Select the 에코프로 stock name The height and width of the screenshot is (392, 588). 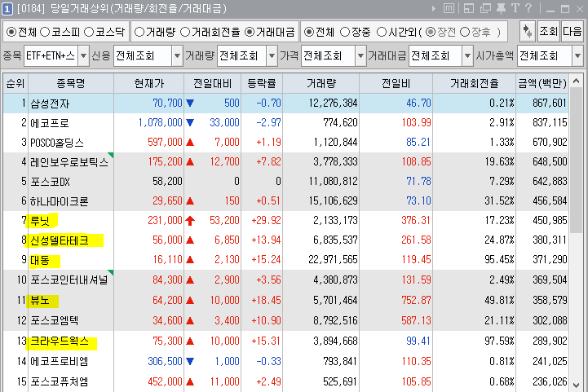click(50, 123)
